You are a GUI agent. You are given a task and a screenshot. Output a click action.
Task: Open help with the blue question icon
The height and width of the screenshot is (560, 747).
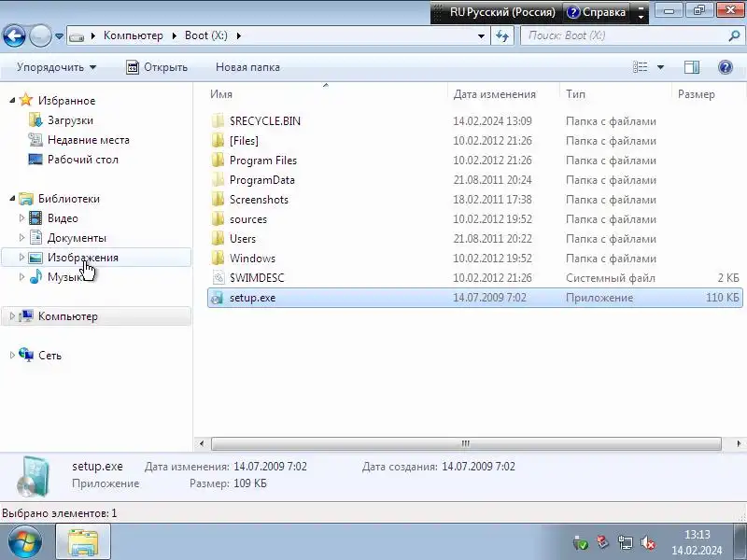click(726, 67)
